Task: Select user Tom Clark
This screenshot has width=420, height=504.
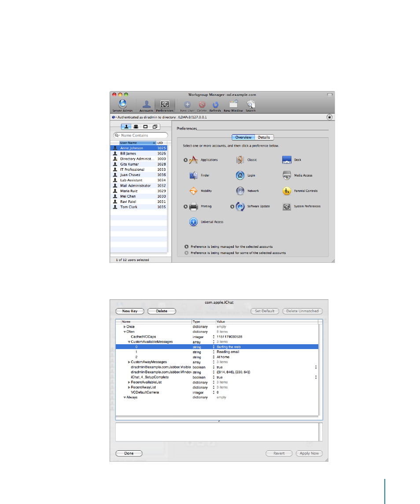Action: tap(139, 207)
